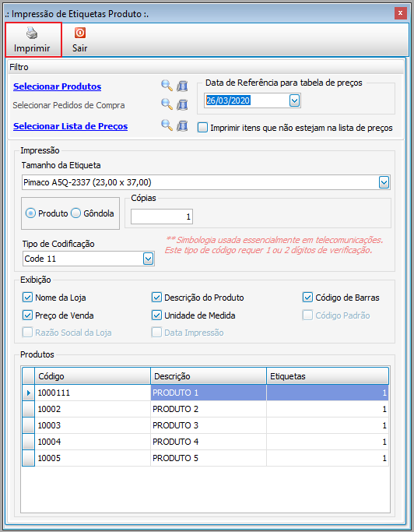
Task: Click row selector of the 10005 row
Action: (x=29, y=458)
